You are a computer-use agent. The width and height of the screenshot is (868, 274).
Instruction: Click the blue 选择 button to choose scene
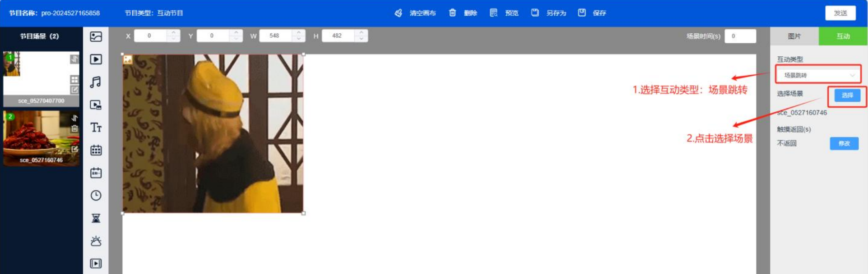click(x=847, y=95)
